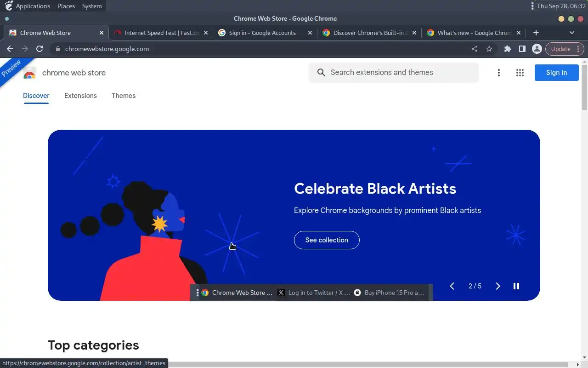The image size is (588, 368).
Task: Click the lock icon beside the URL
Action: pyautogui.click(x=57, y=49)
